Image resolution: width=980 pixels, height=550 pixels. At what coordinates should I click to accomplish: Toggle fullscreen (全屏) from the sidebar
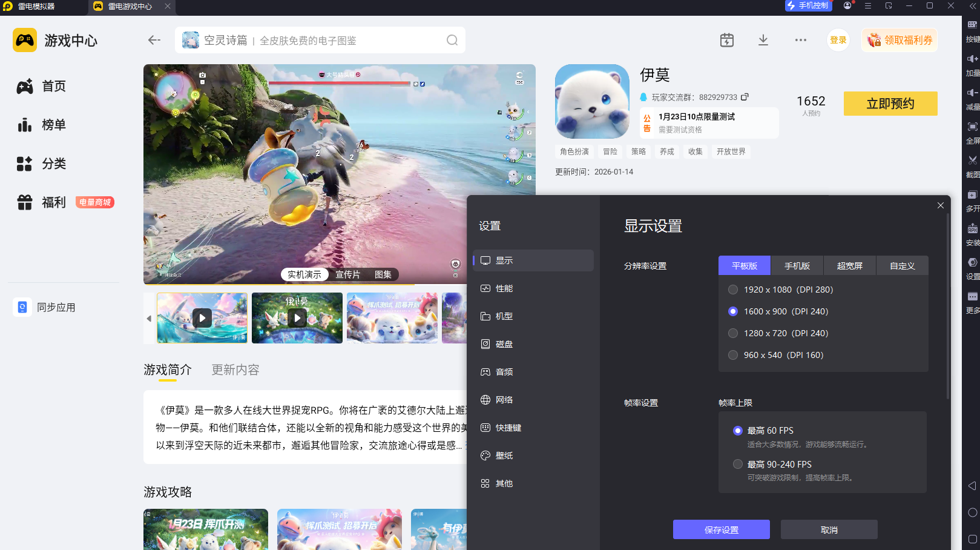972,127
